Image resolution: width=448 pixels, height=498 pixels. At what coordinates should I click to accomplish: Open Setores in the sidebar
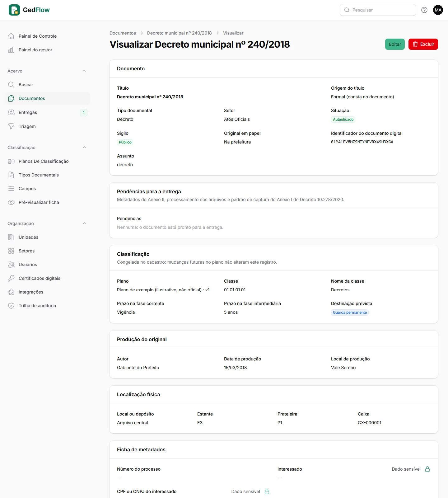coord(48,251)
